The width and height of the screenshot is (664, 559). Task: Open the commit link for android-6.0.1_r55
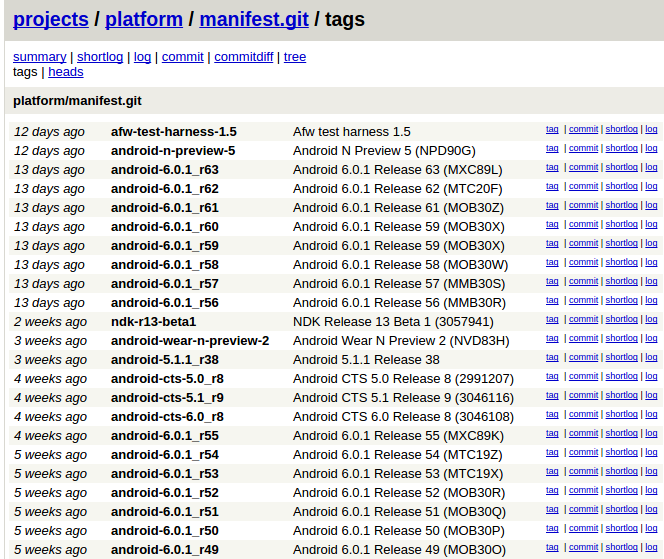[584, 433]
